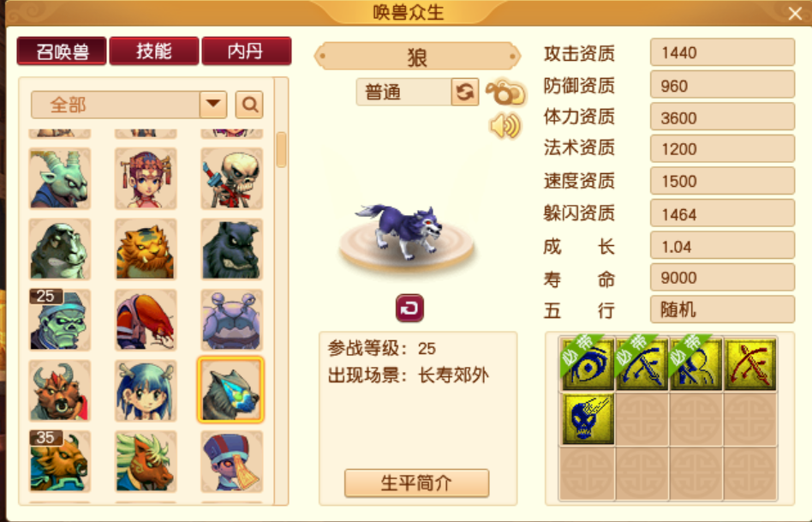Screen dimensions: 812x522
Task: Click the 召唤兽 tab button
Action: click(62, 51)
